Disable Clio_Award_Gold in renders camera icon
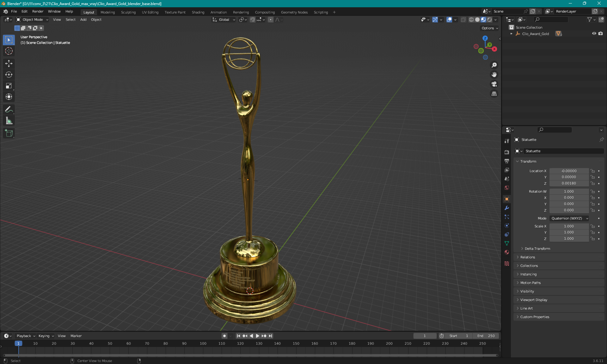The width and height of the screenshot is (607, 364). tap(600, 33)
